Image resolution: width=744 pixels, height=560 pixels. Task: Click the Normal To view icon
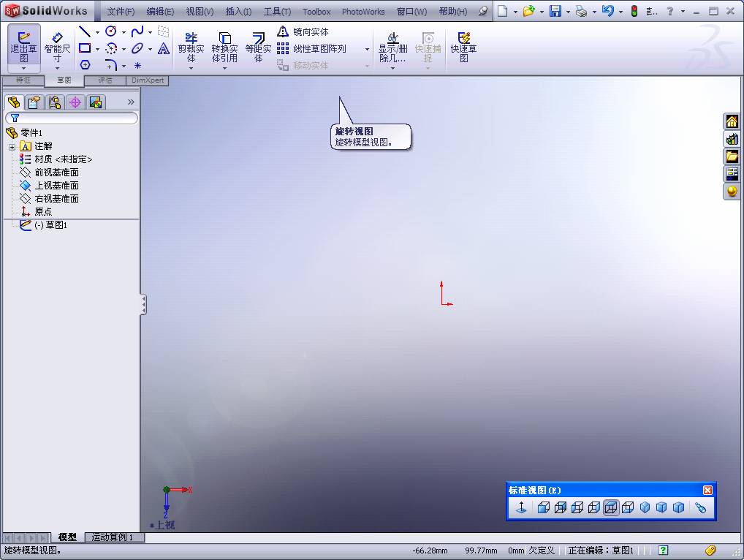[x=521, y=507]
